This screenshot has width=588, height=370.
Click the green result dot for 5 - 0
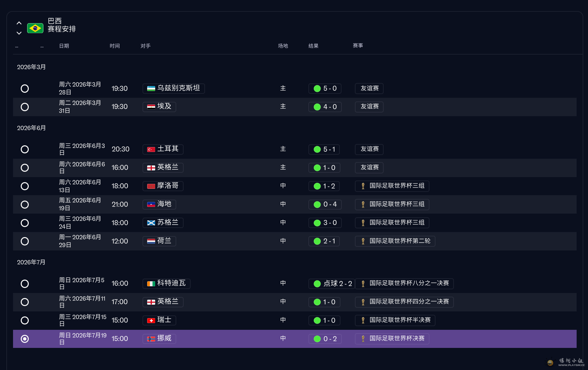(317, 88)
